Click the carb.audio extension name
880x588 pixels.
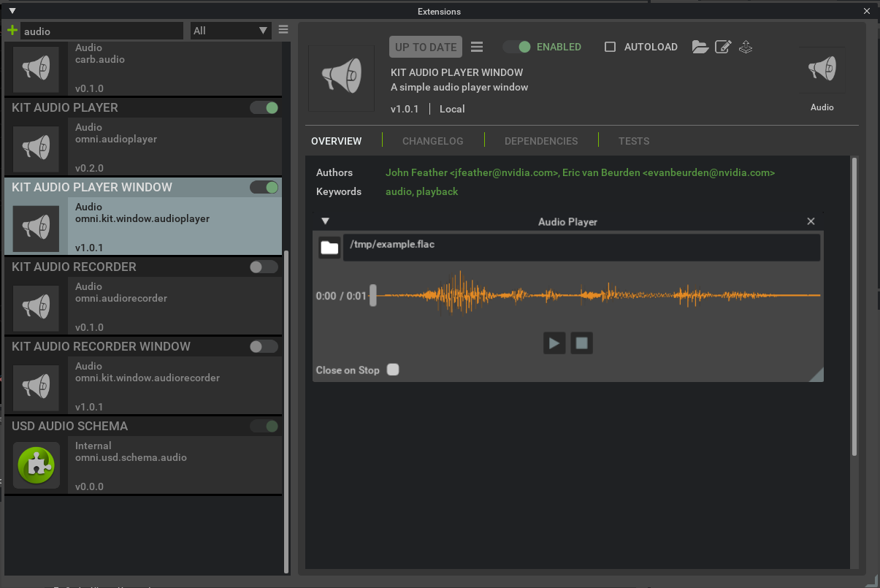(100, 60)
